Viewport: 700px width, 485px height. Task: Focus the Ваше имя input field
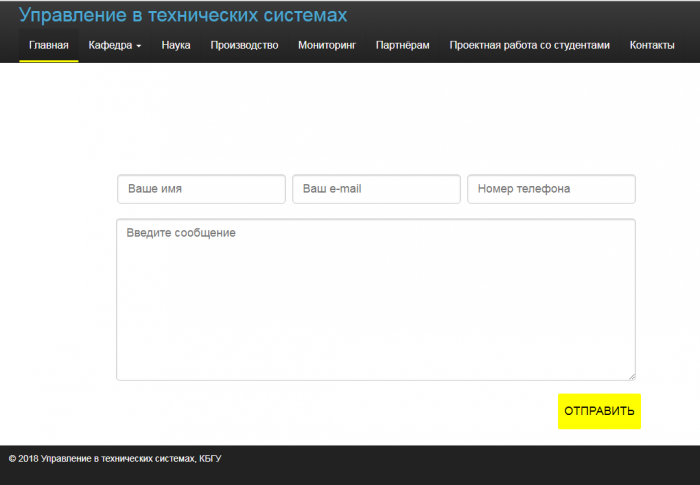pos(201,189)
